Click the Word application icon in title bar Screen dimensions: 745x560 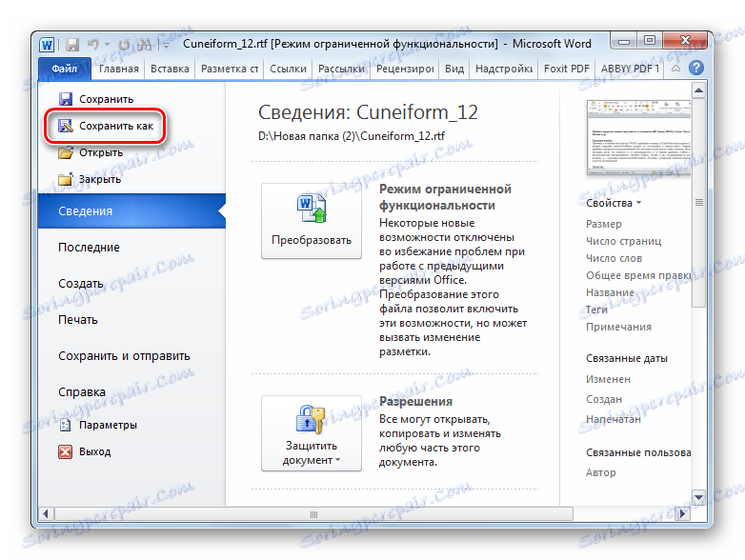click(x=47, y=45)
